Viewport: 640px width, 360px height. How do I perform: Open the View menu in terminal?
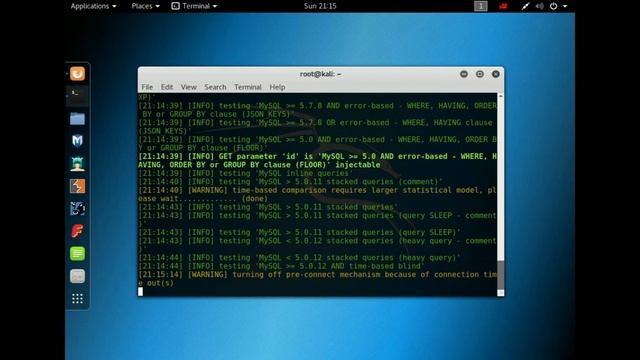pos(189,87)
